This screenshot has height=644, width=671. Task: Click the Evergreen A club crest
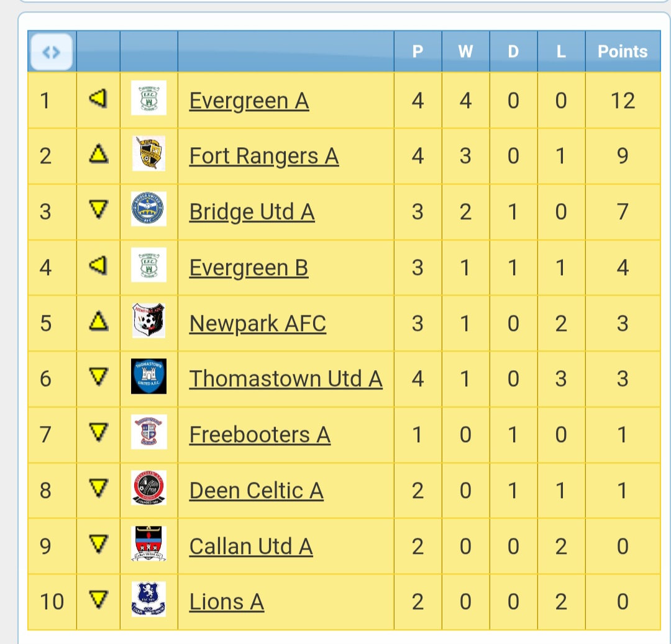click(x=148, y=98)
